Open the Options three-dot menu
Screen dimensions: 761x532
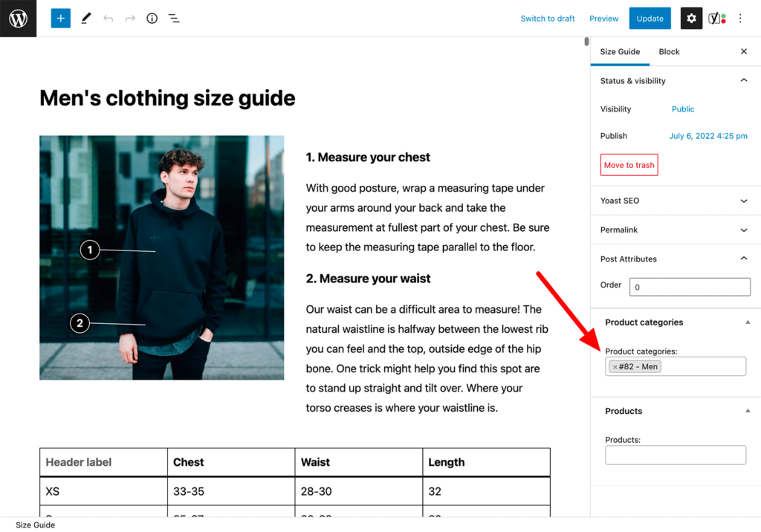(740, 18)
